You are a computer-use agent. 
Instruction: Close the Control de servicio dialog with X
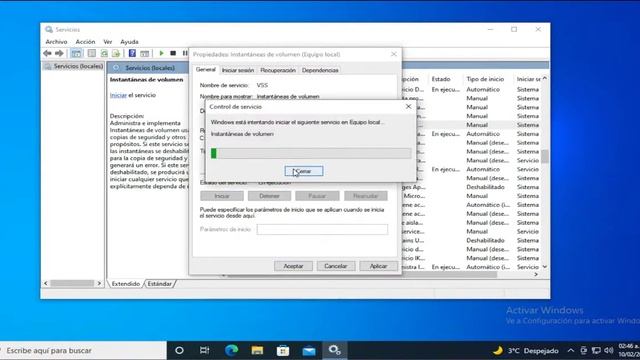(408, 107)
